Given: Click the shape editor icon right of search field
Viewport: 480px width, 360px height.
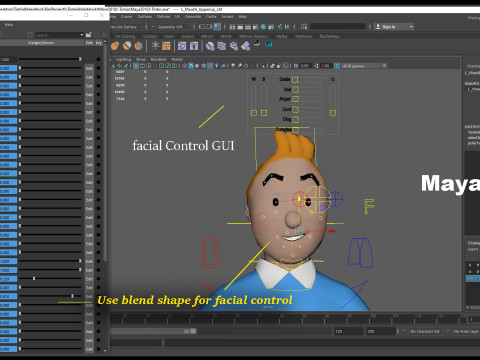Looking at the screenshot, I should coord(89,35).
